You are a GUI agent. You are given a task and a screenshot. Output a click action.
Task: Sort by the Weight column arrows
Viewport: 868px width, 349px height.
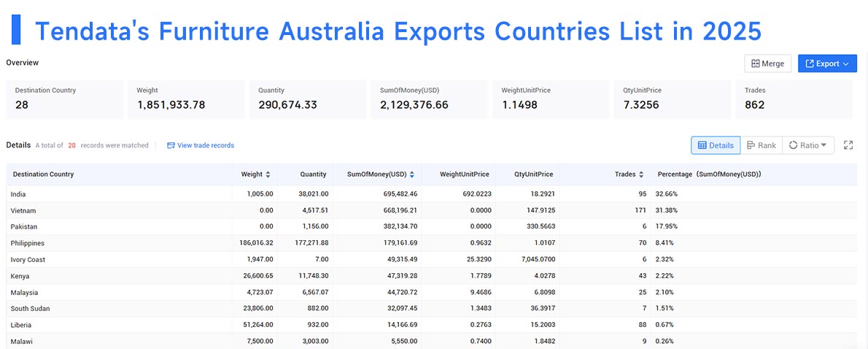268,174
